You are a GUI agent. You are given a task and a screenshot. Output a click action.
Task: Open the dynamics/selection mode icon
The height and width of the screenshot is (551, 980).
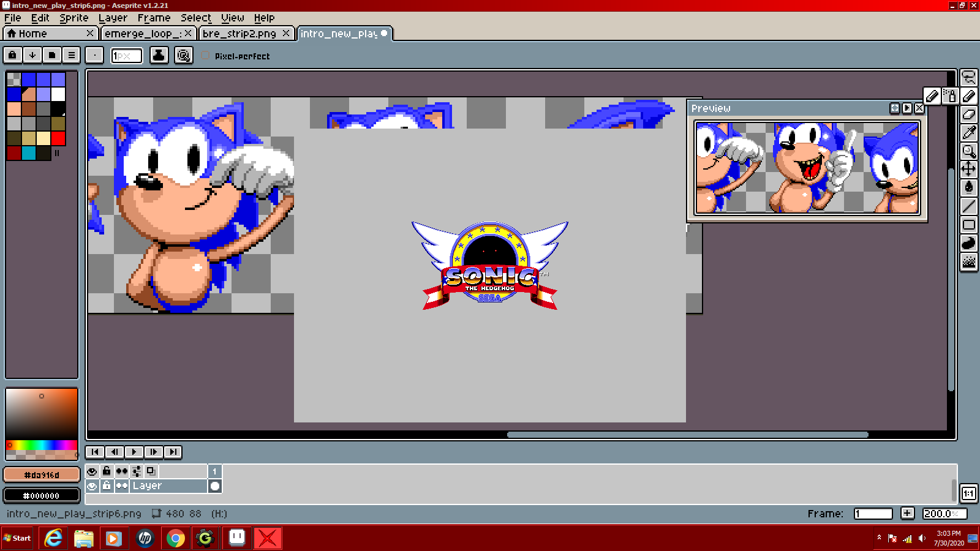click(183, 55)
